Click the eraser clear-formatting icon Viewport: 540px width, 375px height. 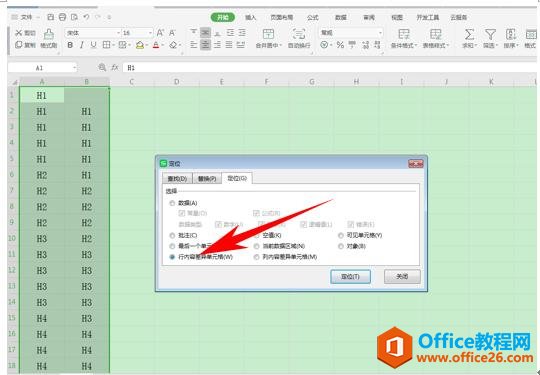click(173, 45)
